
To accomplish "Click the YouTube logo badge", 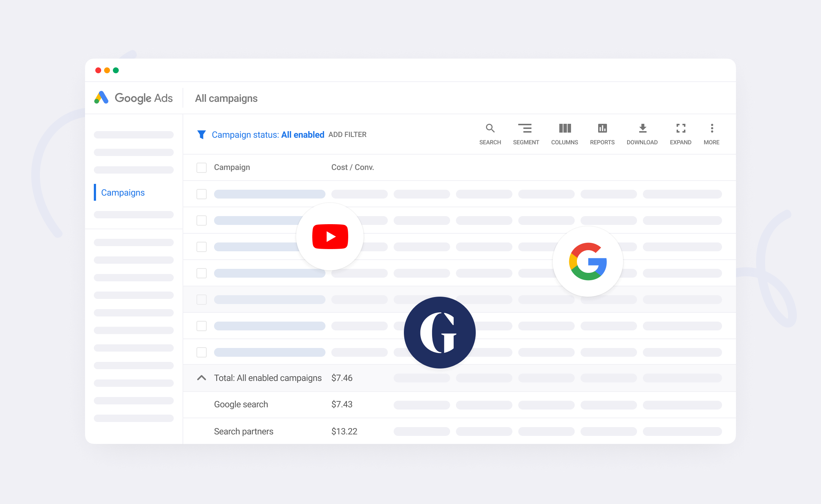I will coord(330,237).
